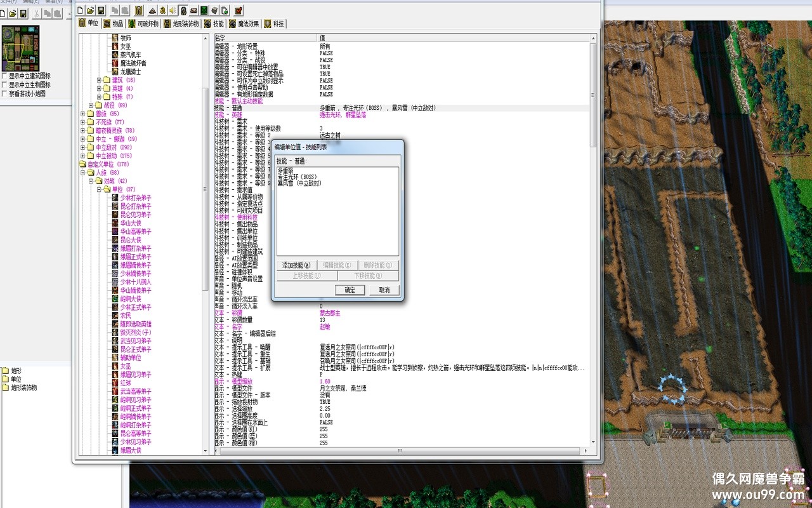The height and width of the screenshot is (508, 812).
Task: Expand 不死族 (77) node
Action: 82,122
